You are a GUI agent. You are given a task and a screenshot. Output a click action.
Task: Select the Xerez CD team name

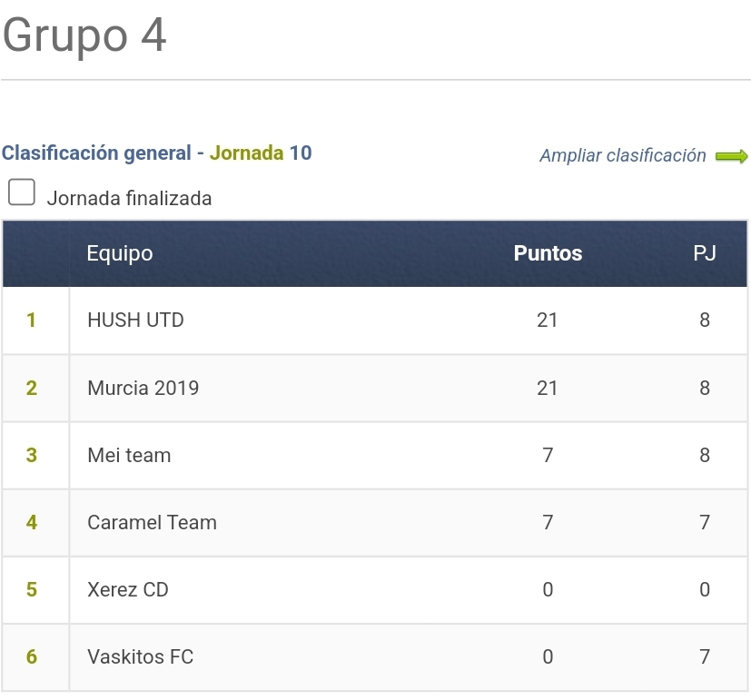click(x=128, y=589)
